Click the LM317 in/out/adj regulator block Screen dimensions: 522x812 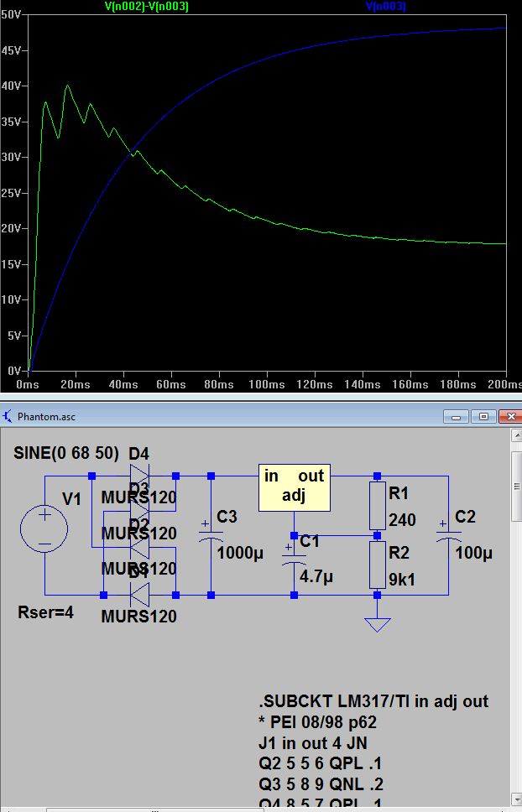coord(294,488)
